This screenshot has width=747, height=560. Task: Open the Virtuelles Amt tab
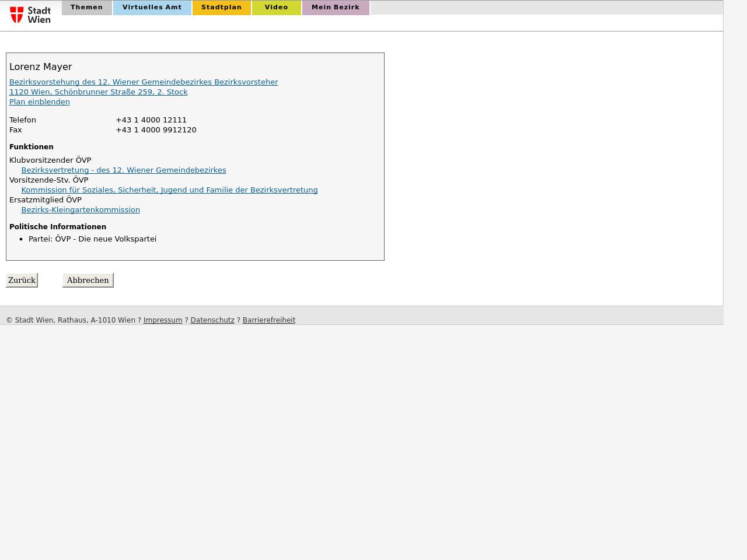(x=152, y=8)
